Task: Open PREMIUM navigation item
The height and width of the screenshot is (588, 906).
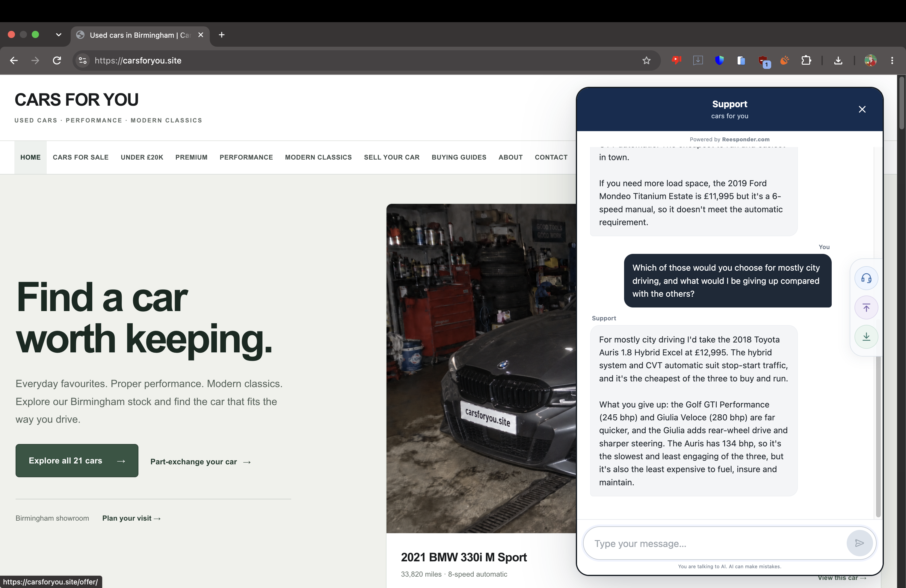Action: [x=191, y=157]
